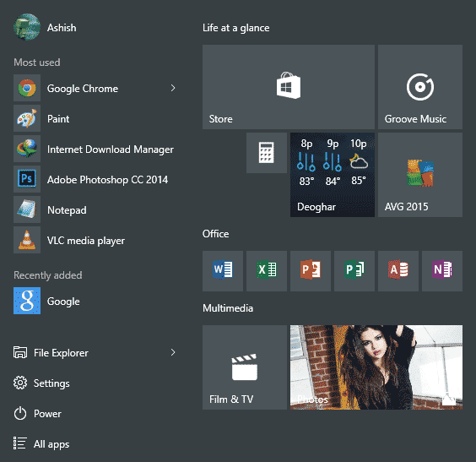Click the Paint palette icon
The image size is (476, 462).
[27, 118]
